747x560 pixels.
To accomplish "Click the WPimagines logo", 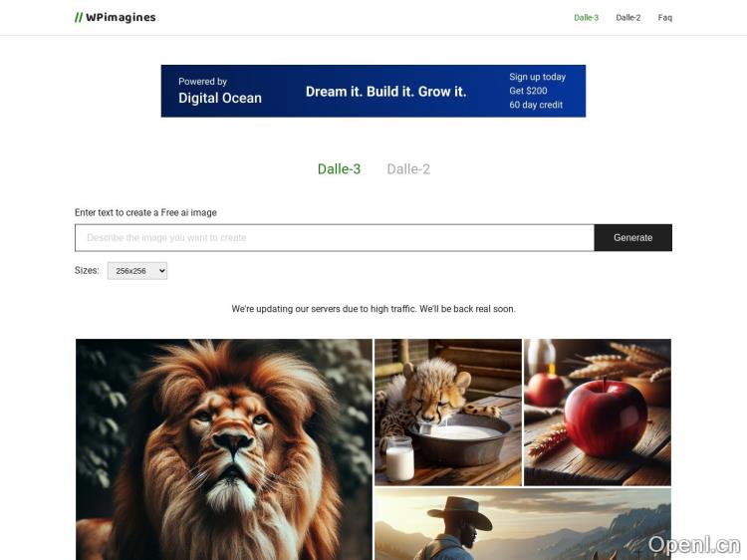I will pyautogui.click(x=116, y=17).
